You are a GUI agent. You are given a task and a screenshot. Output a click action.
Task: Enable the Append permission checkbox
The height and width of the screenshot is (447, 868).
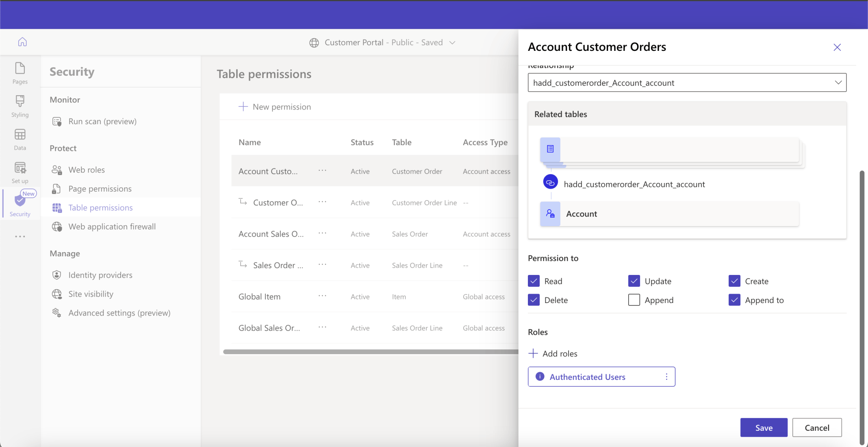pyautogui.click(x=634, y=300)
